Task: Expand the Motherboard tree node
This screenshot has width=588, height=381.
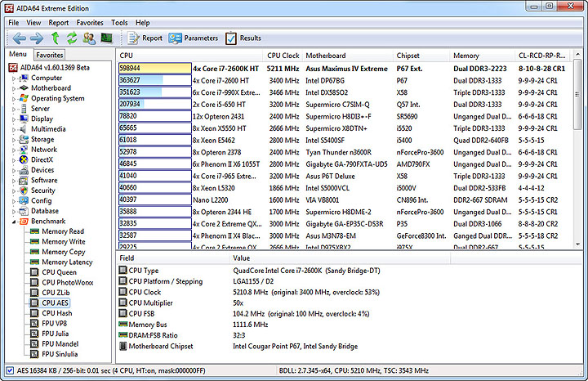Action: (x=14, y=88)
